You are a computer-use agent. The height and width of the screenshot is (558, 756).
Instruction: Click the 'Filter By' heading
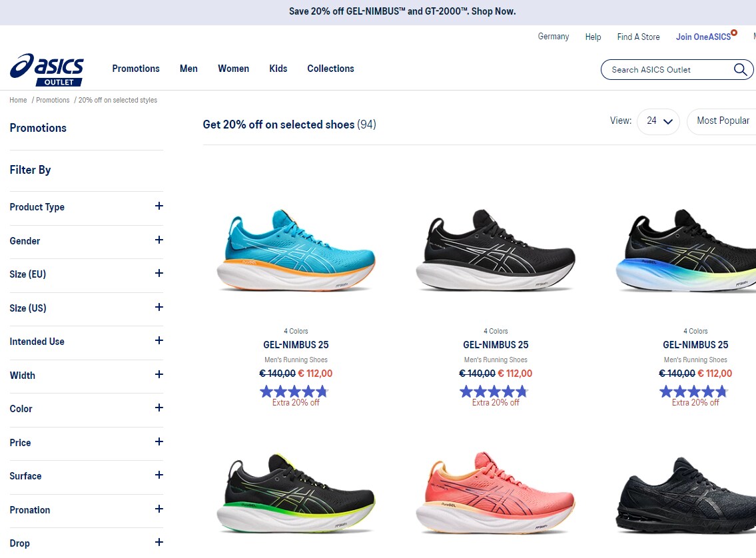[30, 170]
